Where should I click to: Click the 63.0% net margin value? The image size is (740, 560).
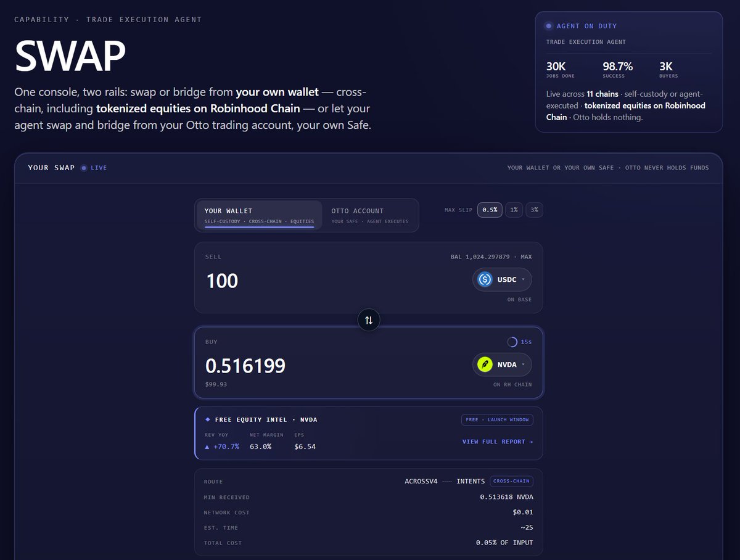pos(260,447)
